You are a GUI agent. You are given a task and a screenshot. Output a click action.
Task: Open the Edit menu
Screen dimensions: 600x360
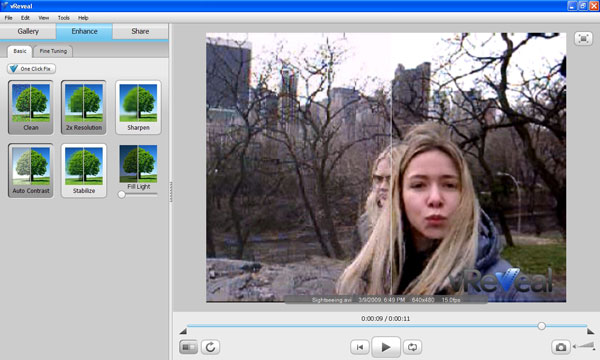coord(25,18)
